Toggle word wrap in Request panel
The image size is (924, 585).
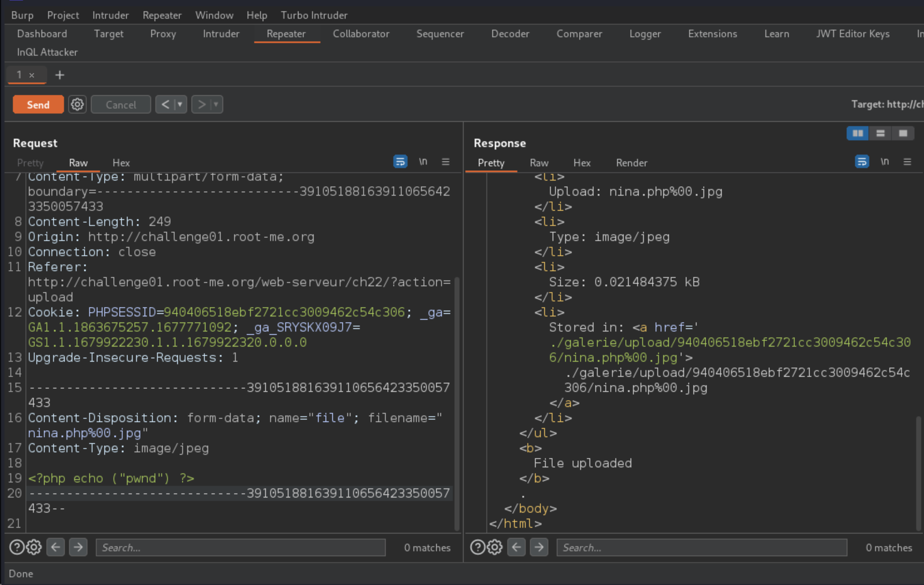point(400,162)
